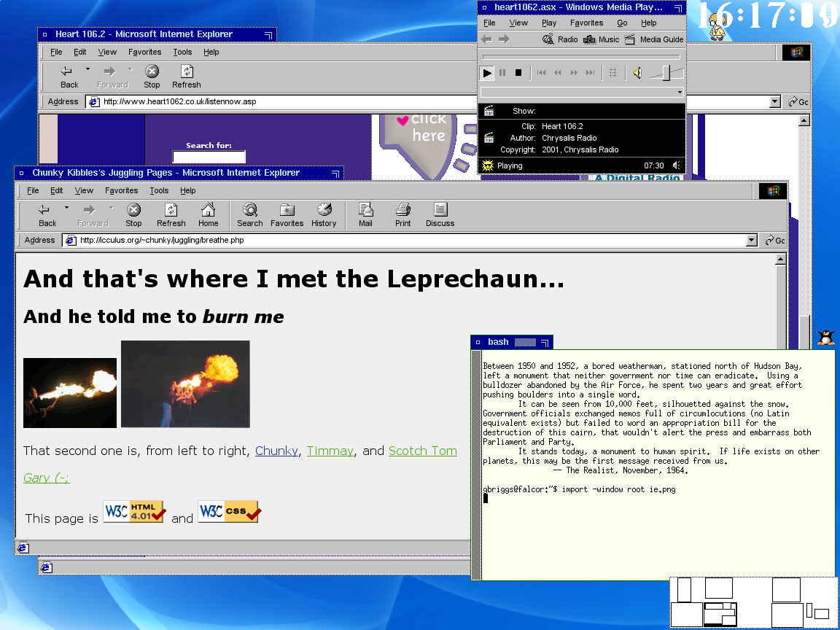Open right fire-breathing photo thumbnail
Screen dimensions: 840x630
click(185, 384)
